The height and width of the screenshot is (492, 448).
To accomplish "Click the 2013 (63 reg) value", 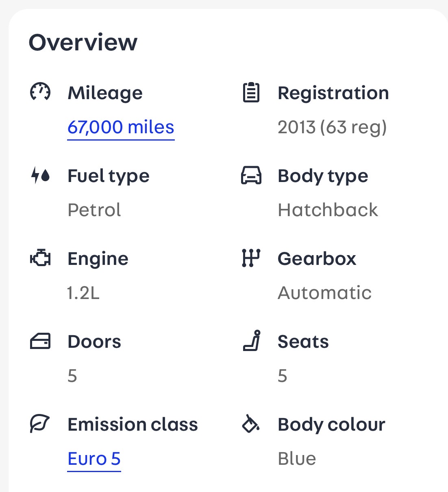I will pos(332,127).
